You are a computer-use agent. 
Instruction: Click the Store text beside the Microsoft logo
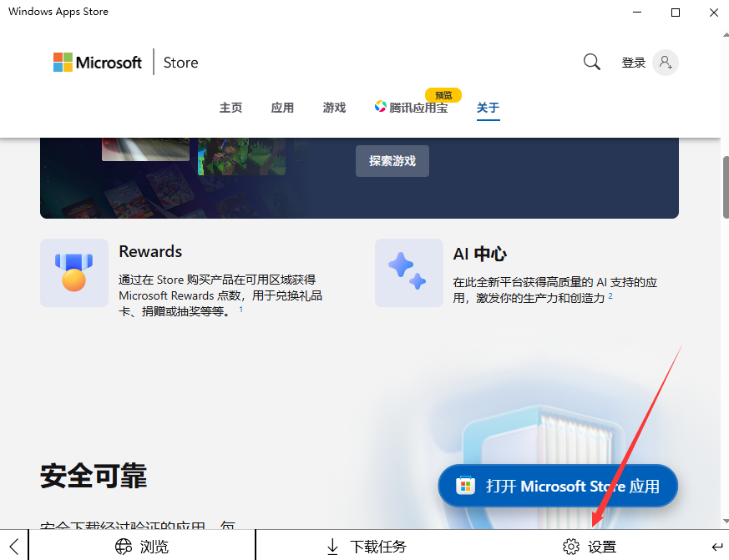[181, 63]
